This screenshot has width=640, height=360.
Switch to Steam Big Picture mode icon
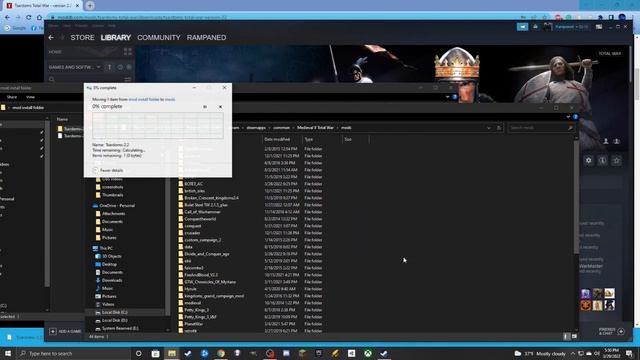tap(599, 27)
